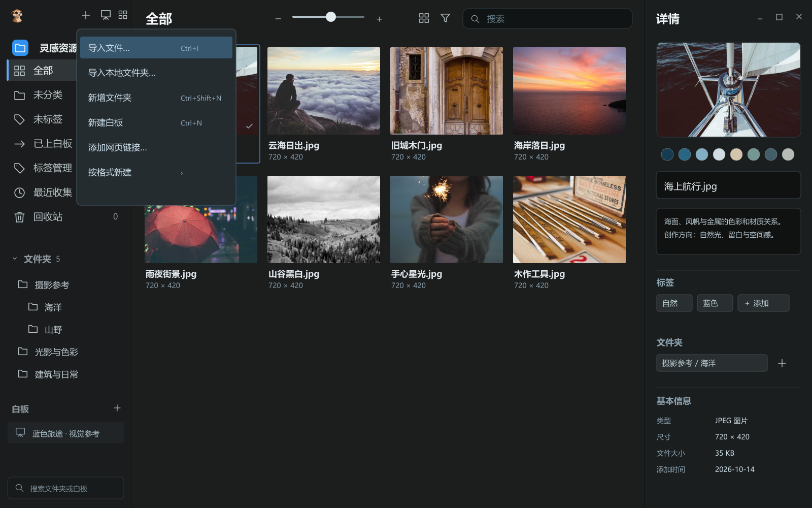This screenshot has width=812, height=508.
Task: Select the 云海日出.jpg thumbnail
Action: point(324,91)
